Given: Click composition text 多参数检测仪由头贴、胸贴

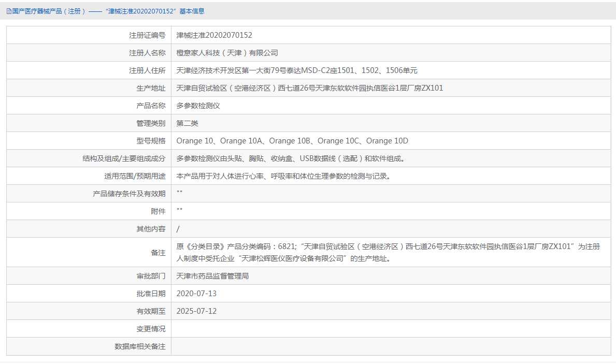Looking at the screenshot, I should click(x=291, y=158).
